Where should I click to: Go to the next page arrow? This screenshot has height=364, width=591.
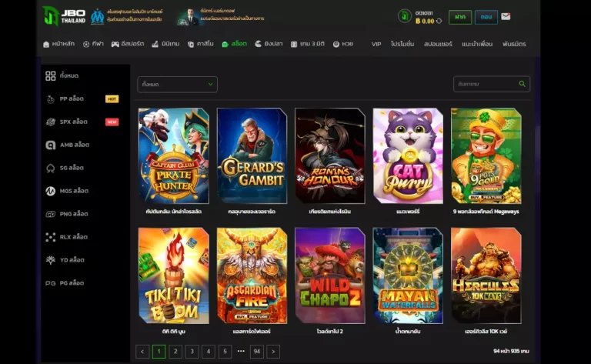(x=273, y=352)
